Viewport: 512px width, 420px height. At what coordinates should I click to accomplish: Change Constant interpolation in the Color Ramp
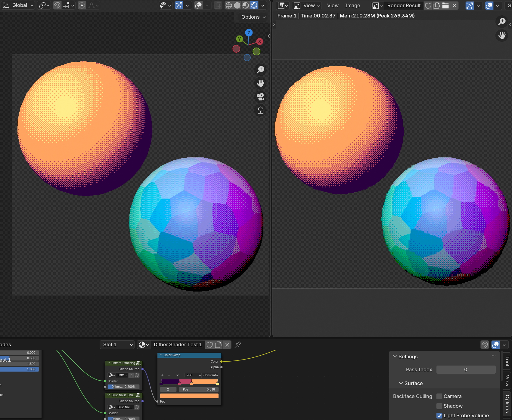pos(210,375)
